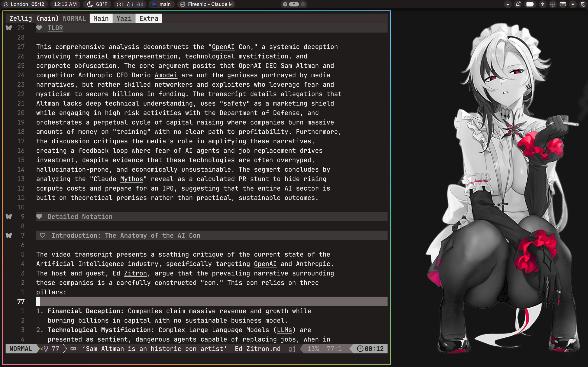
Task: Collapse the Detailed Notation heading fold marker
Action: coord(9,217)
